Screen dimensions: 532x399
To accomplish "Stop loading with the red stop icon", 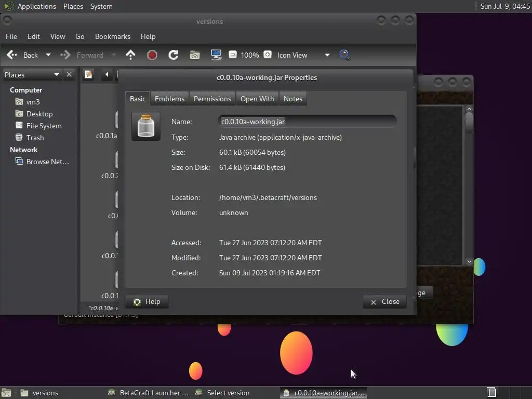I will tap(152, 55).
